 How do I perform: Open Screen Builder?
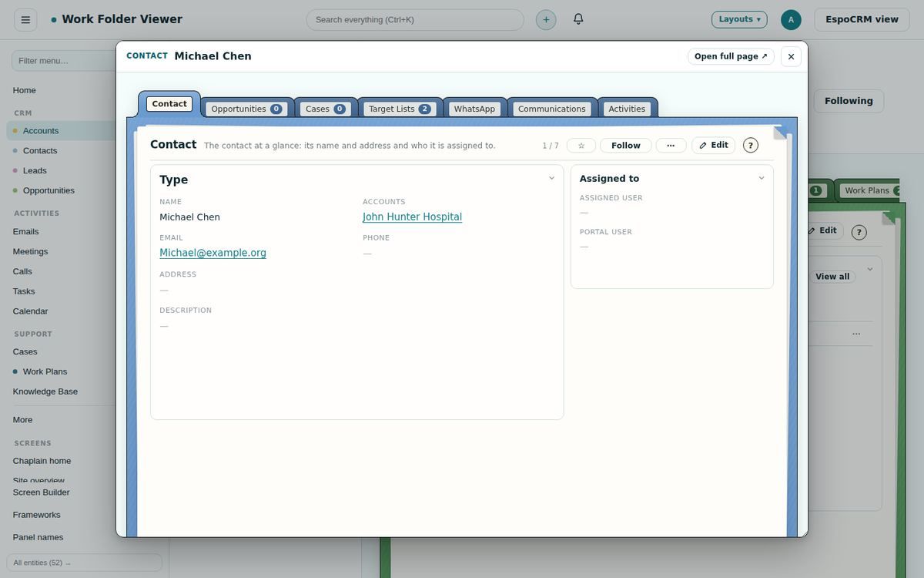pyautogui.click(x=41, y=492)
